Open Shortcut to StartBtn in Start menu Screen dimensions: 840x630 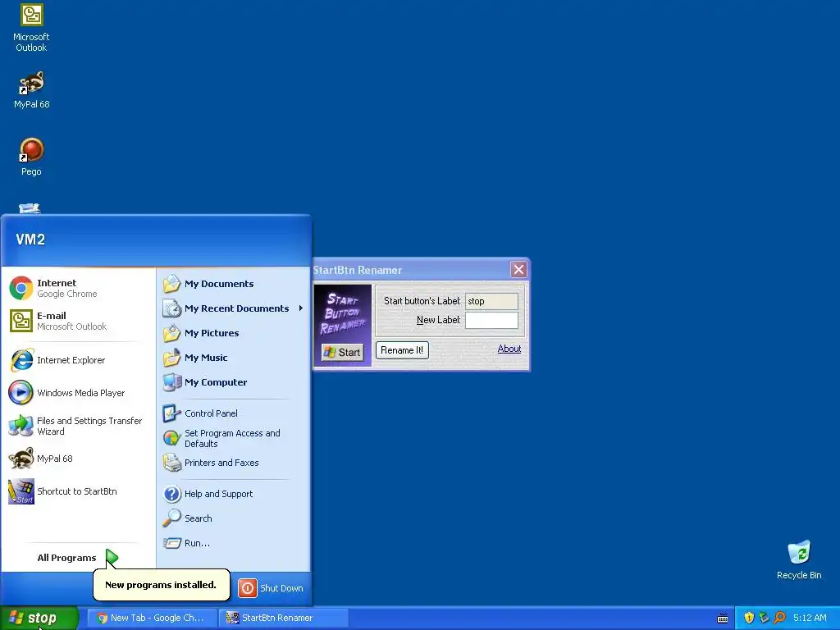pyautogui.click(x=78, y=491)
